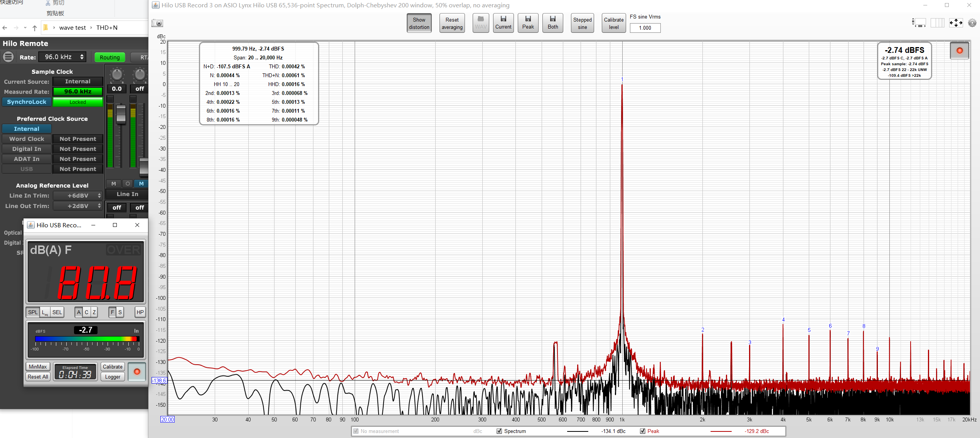Switch to the Routing tab
Image resolution: width=980 pixels, height=438 pixels.
pos(110,57)
